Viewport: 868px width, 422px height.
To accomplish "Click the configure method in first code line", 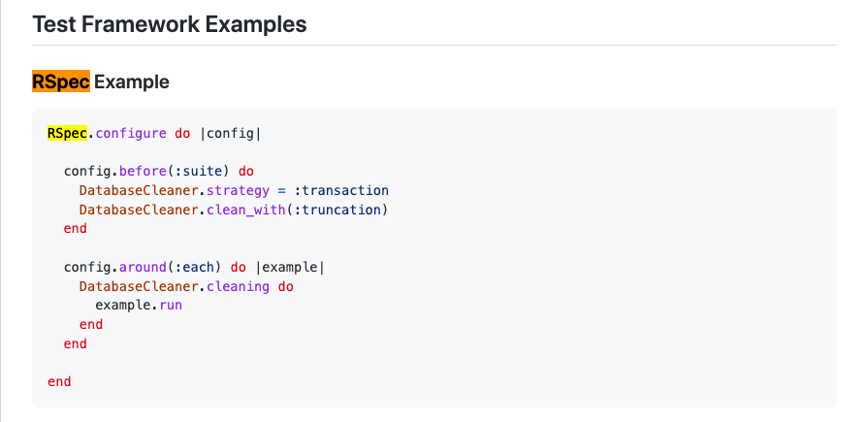I will coord(131,133).
